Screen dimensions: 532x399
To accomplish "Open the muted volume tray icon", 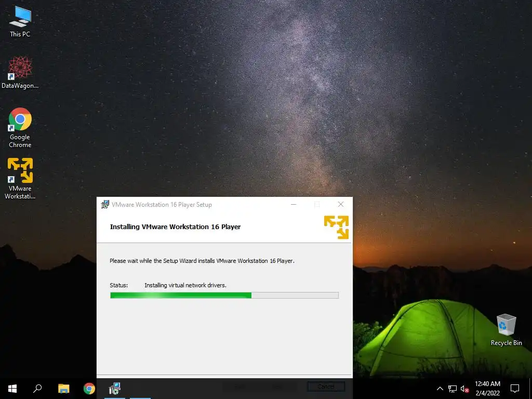I will pos(464,389).
